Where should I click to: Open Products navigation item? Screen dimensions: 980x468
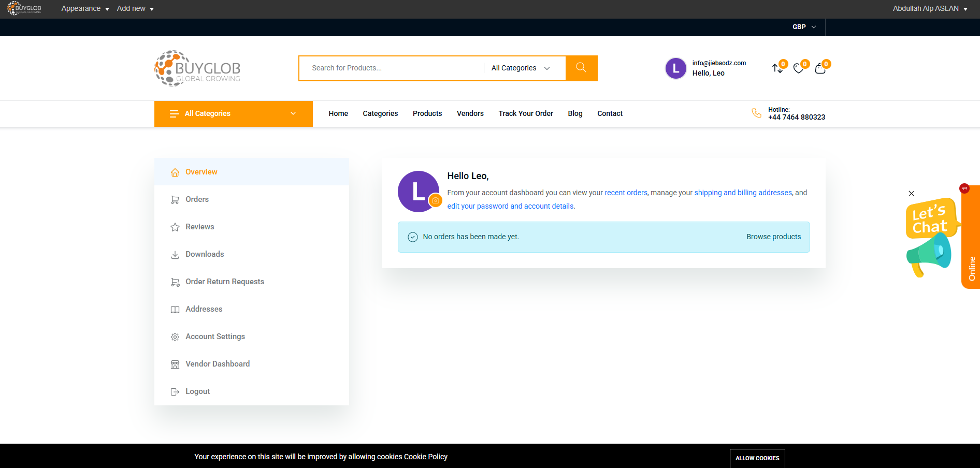(x=427, y=113)
